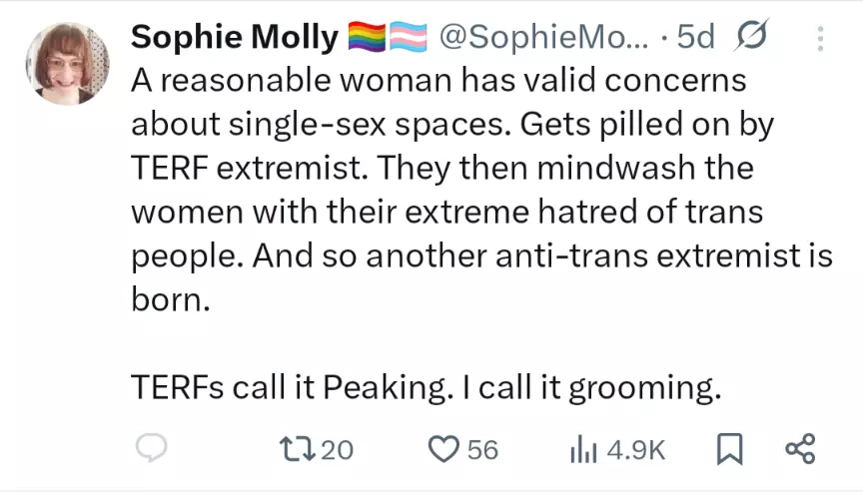The height and width of the screenshot is (504, 863).
Task: Open the reply speech bubble icon
Action: 151,450
